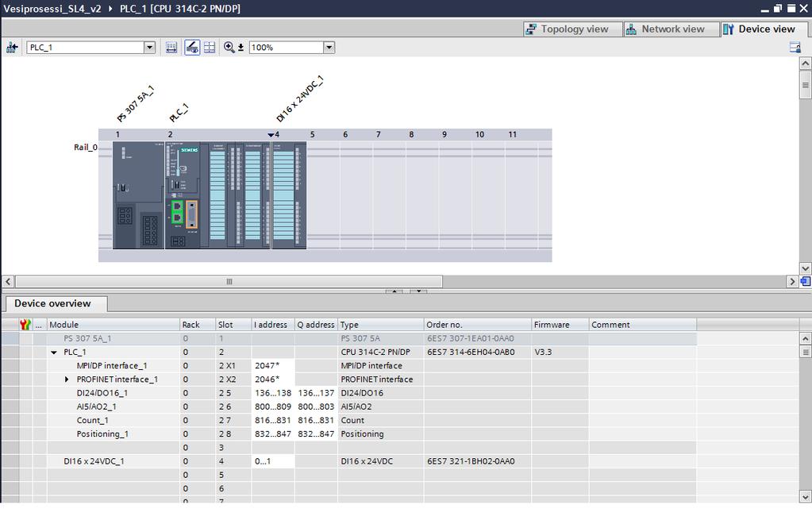Sort by Rack column header
The image size is (812, 528).
198,325
